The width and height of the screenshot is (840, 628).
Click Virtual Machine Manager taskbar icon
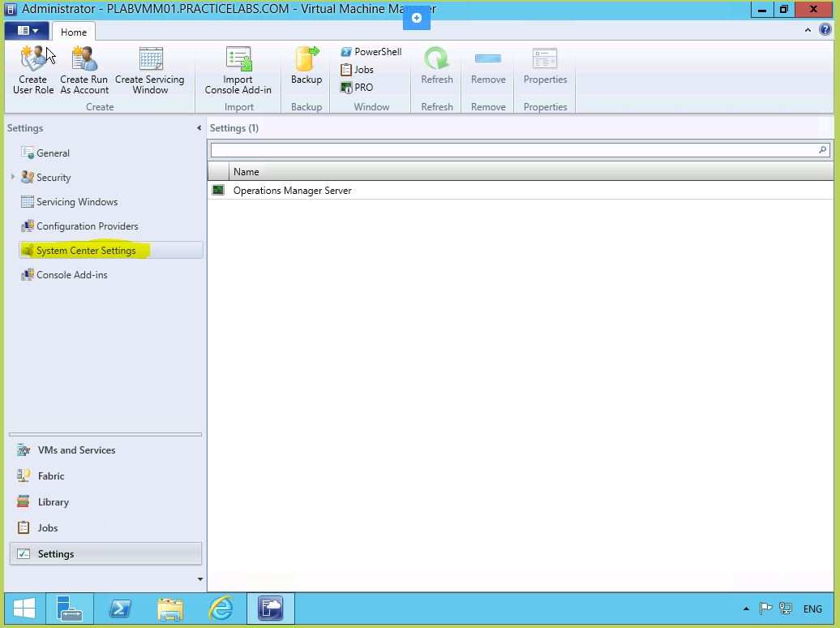point(271,609)
